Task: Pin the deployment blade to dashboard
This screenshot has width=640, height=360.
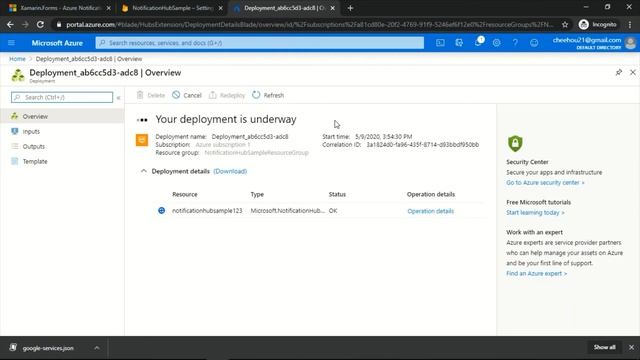Action: (x=619, y=72)
